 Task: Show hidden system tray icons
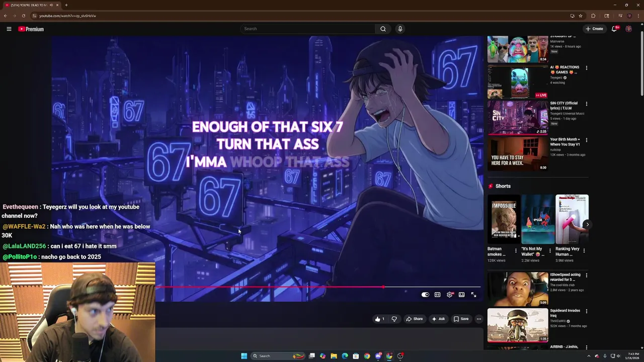(589, 356)
